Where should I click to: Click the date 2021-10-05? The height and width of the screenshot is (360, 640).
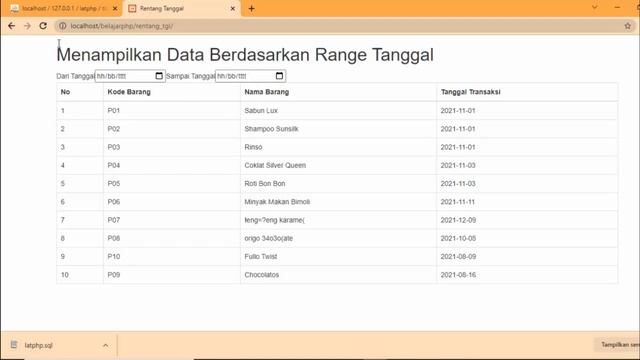(458, 238)
